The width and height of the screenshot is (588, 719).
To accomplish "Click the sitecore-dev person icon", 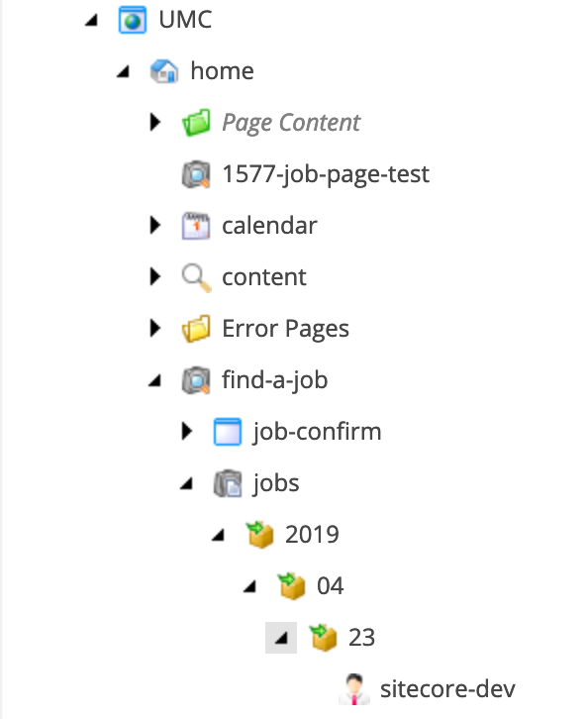I will [x=354, y=688].
